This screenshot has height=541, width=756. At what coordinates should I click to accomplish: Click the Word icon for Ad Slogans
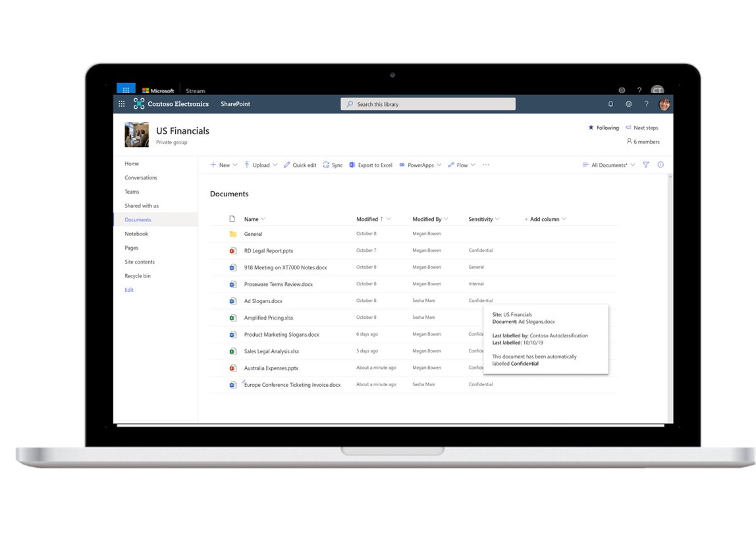pos(233,301)
